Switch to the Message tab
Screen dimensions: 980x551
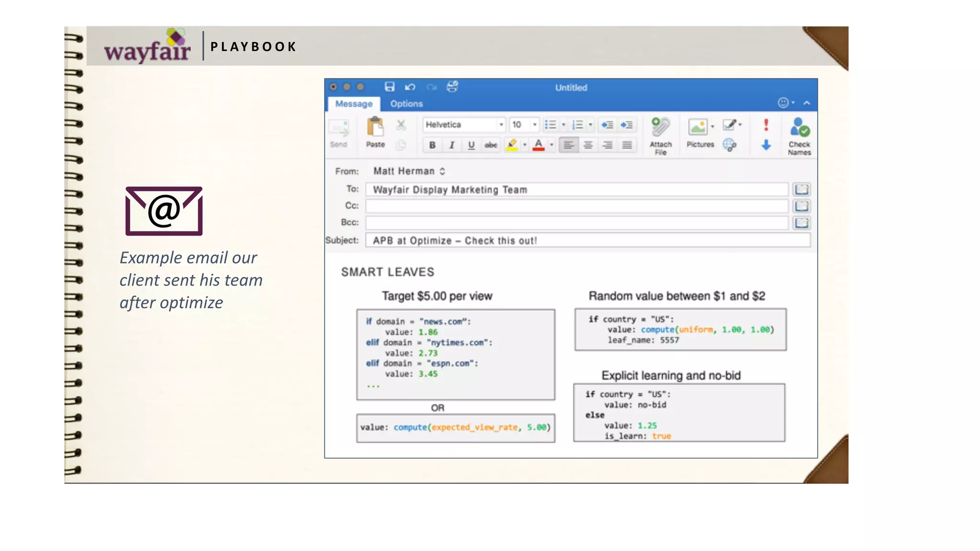coord(354,104)
